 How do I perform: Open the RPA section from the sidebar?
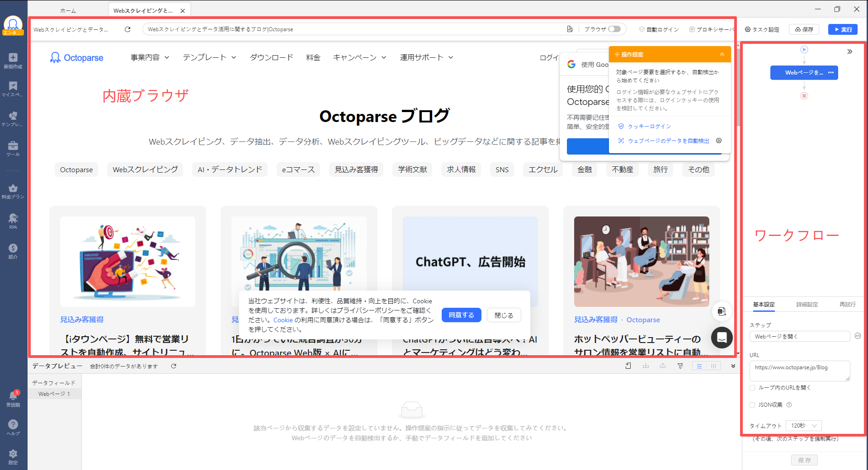pos(13,221)
